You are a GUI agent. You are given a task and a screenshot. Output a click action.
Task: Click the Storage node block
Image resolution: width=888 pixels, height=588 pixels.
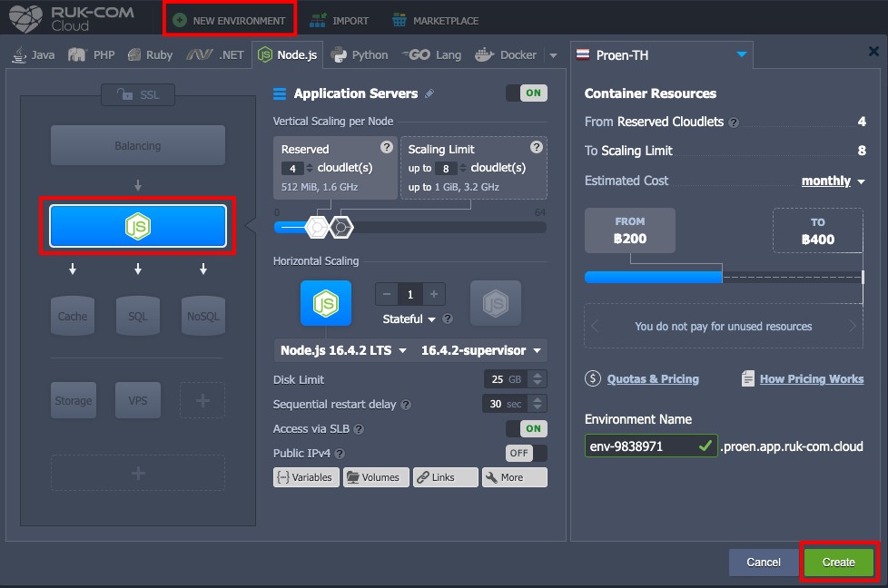point(73,400)
